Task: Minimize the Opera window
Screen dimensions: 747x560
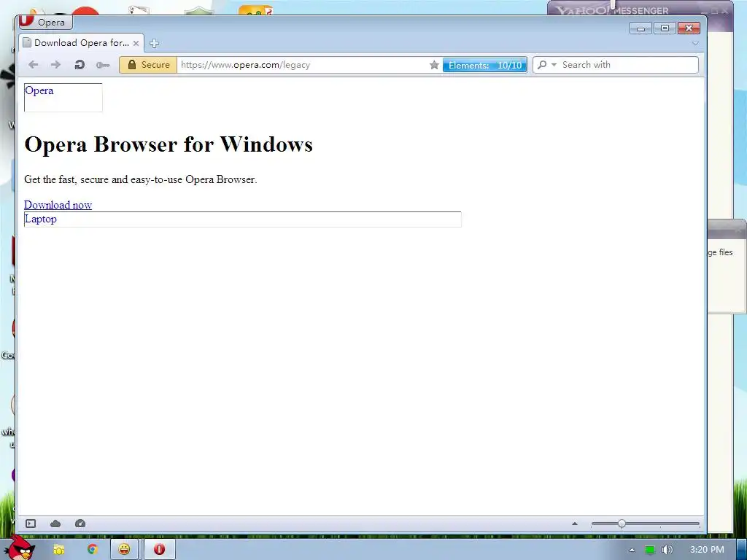Action: (640, 28)
